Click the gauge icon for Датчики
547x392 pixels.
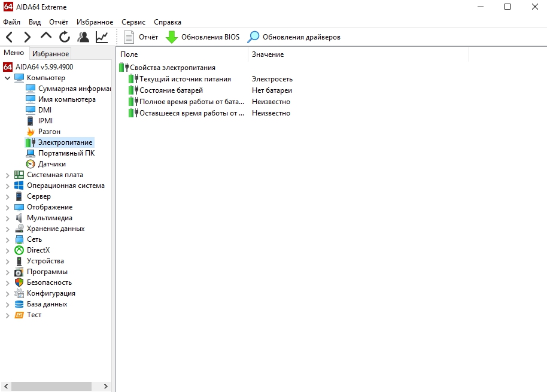point(31,164)
